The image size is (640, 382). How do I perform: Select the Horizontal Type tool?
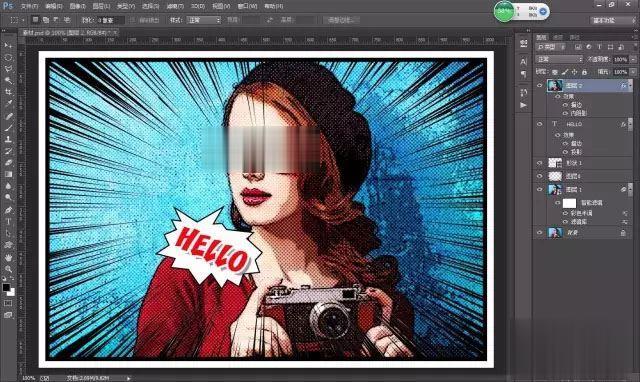tap(8, 222)
